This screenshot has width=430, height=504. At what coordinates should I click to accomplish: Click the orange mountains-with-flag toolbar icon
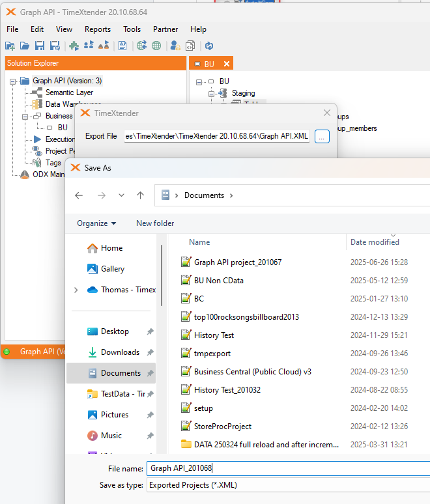pos(104,46)
